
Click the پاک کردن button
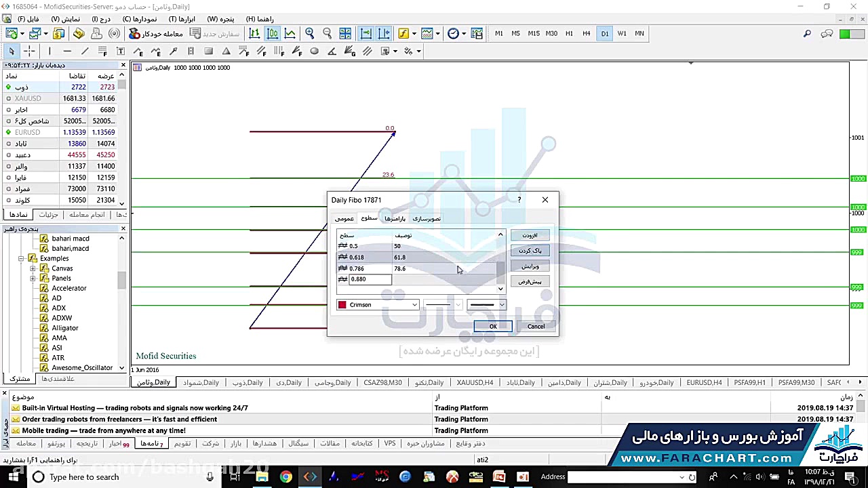click(x=530, y=251)
